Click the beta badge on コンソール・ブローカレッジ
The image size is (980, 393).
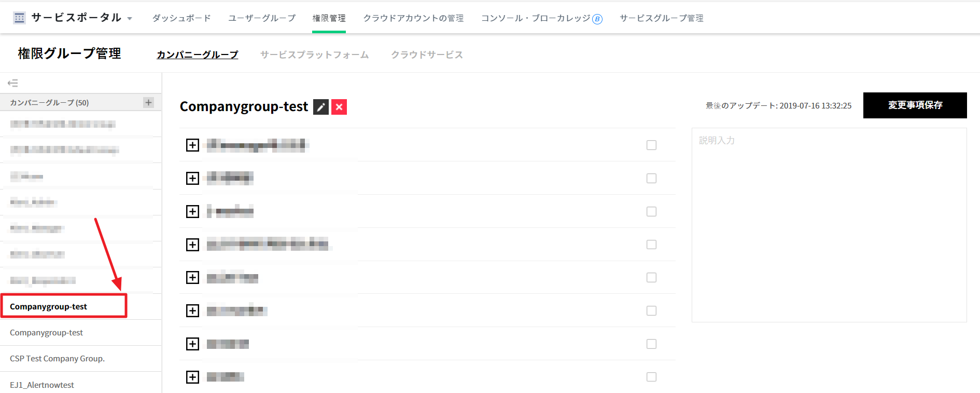pyautogui.click(x=597, y=19)
